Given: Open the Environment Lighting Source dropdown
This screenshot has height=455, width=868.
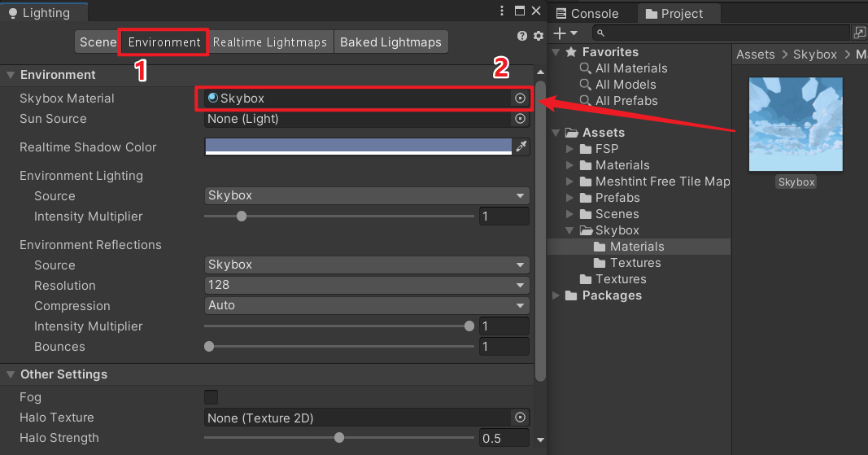Looking at the screenshot, I should pyautogui.click(x=366, y=195).
